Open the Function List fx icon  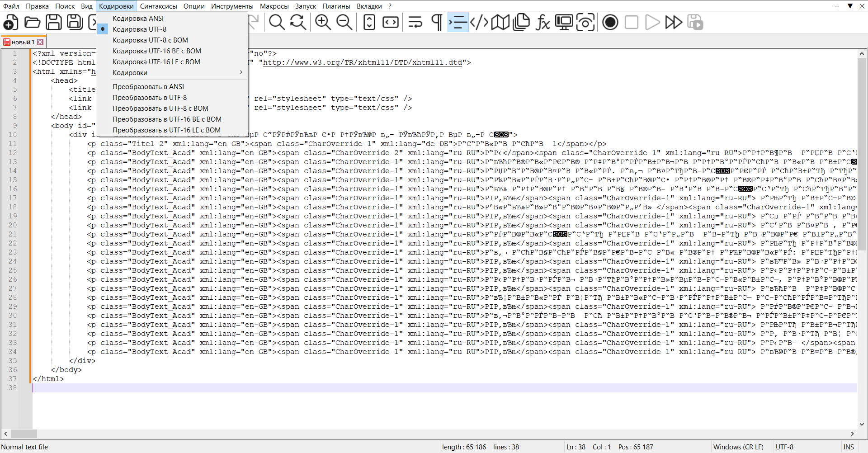(x=543, y=22)
